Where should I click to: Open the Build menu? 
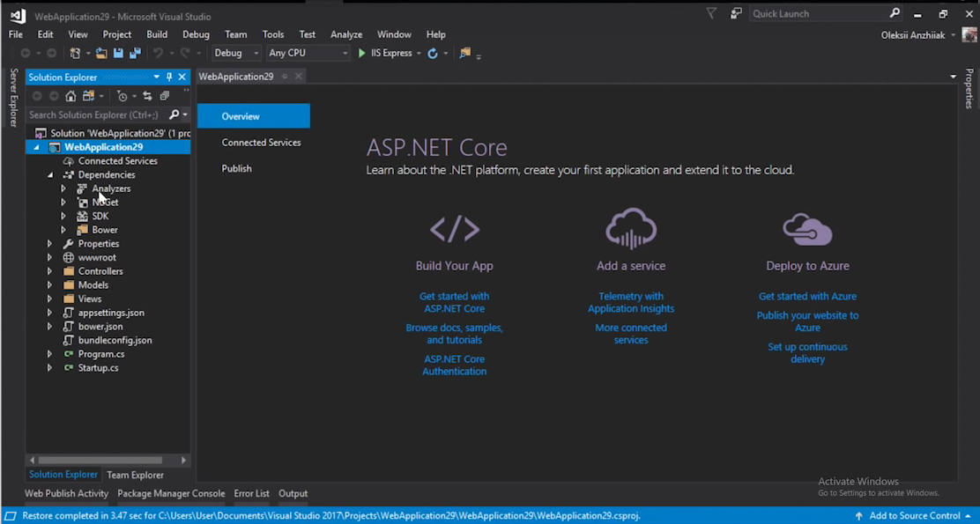pyautogui.click(x=157, y=34)
